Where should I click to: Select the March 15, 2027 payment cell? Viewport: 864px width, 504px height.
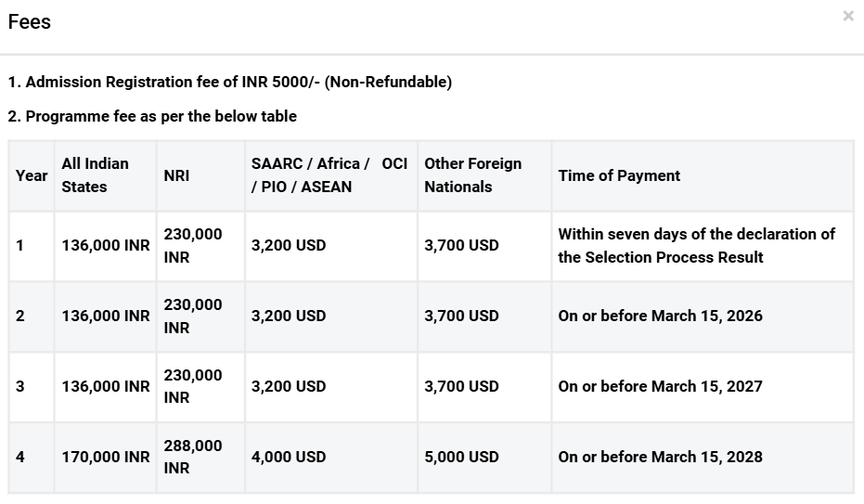(x=660, y=386)
